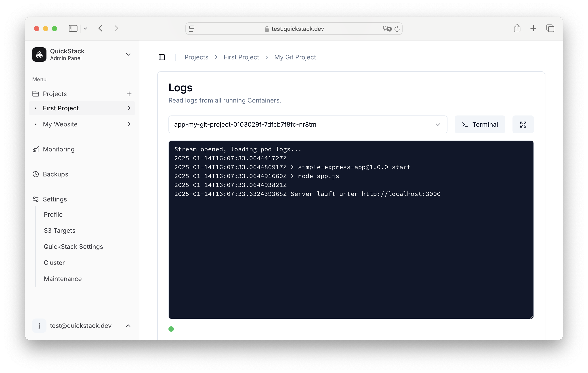
Task: Toggle the live log stream connection
Action: 171,329
